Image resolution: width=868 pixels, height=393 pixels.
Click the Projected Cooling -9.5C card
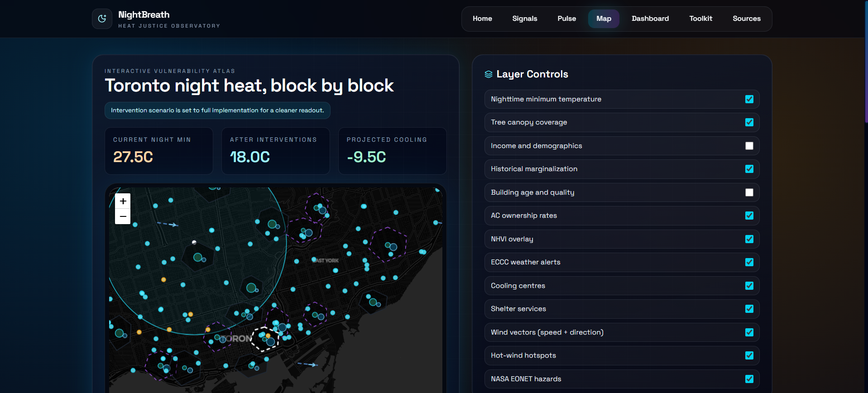pos(392,151)
